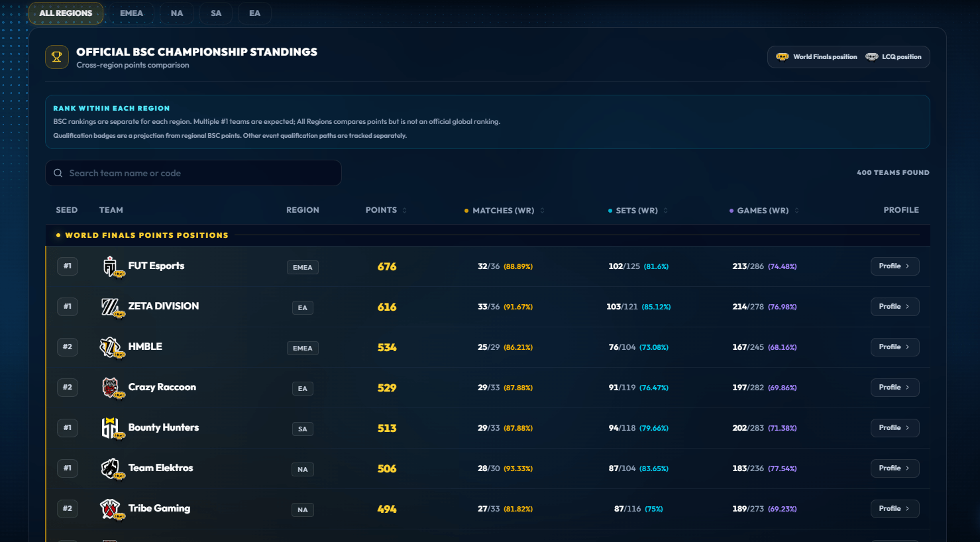Screen dimensions: 980x542
Task: Click the trophy icon beside the standings title
Action: tap(57, 57)
